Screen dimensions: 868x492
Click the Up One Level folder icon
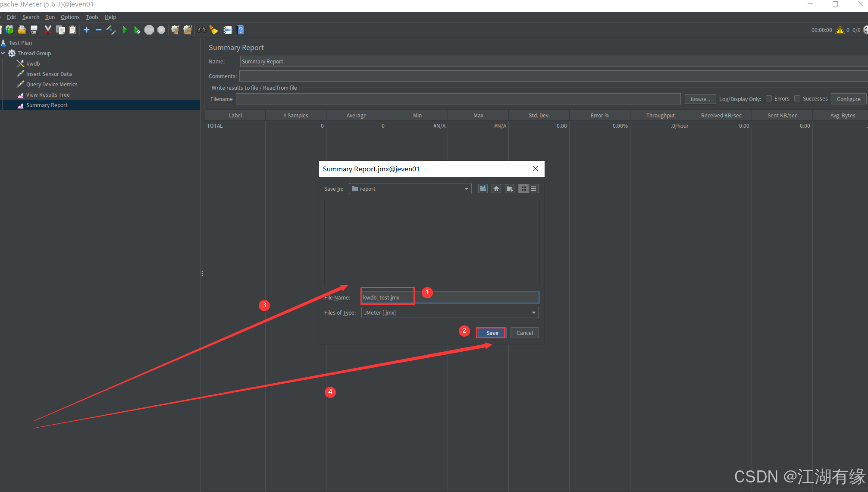(483, 189)
